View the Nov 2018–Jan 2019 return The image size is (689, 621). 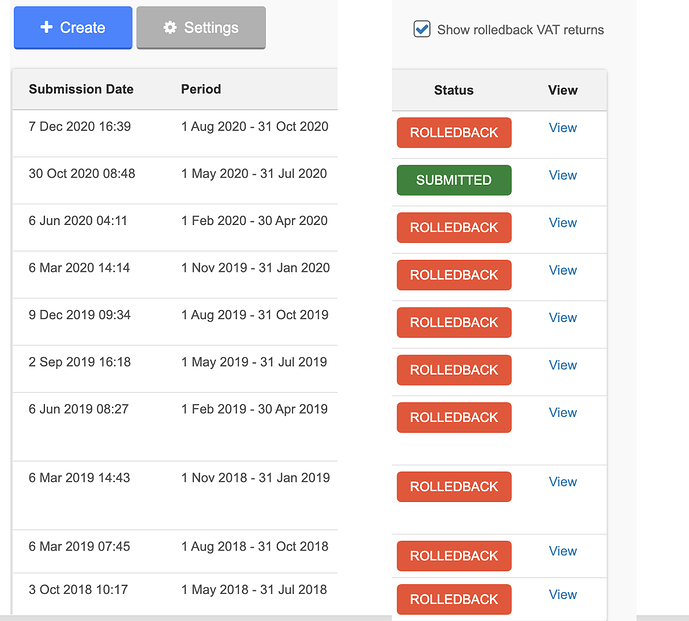pyautogui.click(x=562, y=482)
